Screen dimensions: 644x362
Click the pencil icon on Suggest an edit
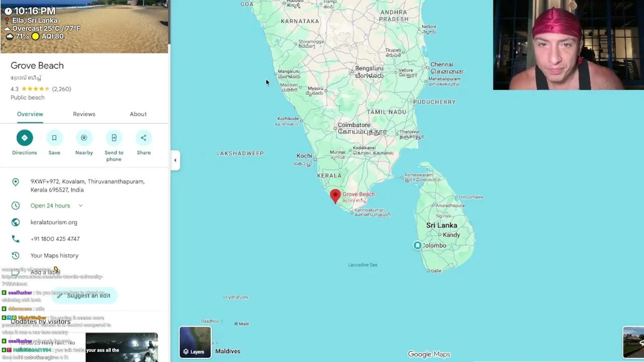tap(59, 296)
